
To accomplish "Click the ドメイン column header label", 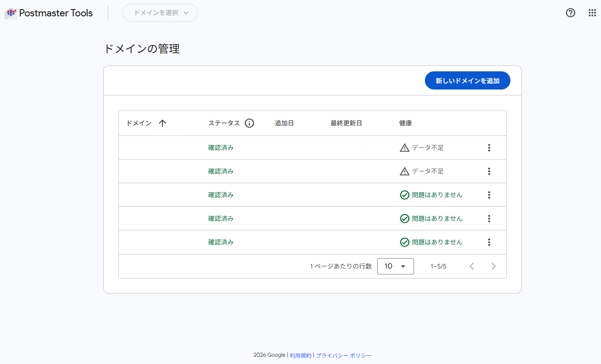I will [x=139, y=123].
